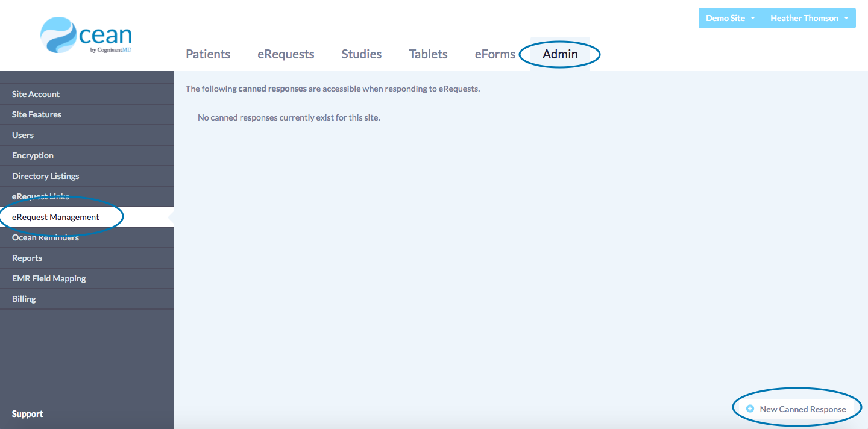
Task: Open the eRequests tab
Action: click(286, 54)
